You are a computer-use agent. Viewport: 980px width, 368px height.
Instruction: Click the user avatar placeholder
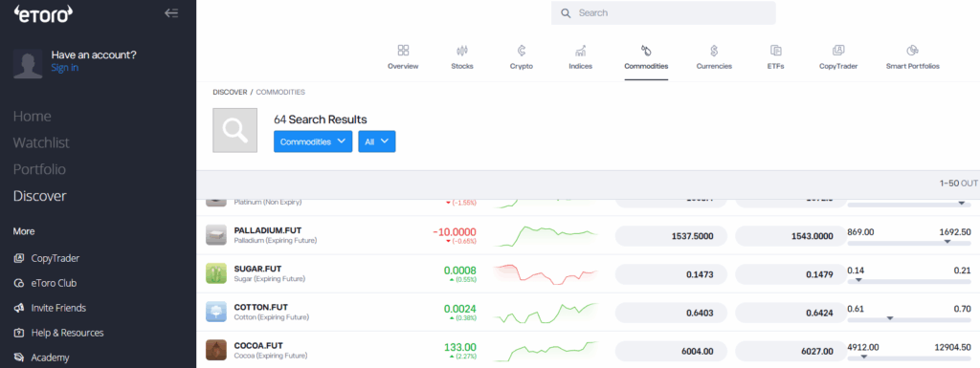point(28,64)
